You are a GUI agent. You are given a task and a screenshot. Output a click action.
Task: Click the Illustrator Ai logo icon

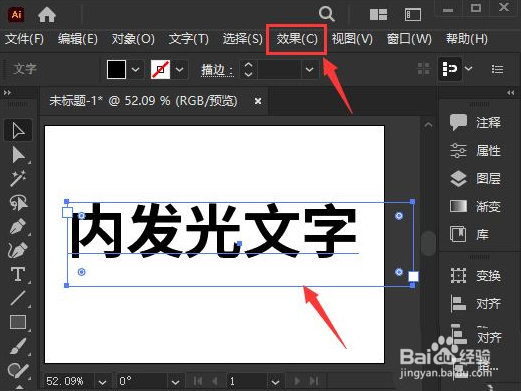click(x=17, y=15)
